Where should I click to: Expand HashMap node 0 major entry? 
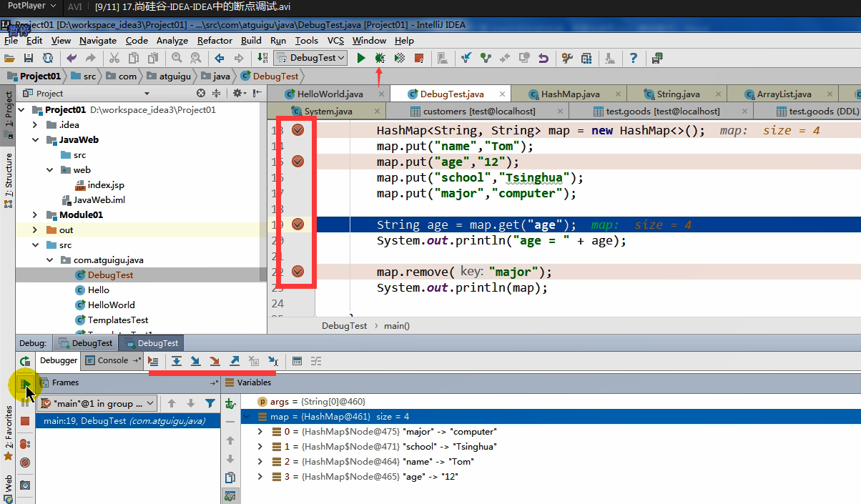(x=261, y=432)
